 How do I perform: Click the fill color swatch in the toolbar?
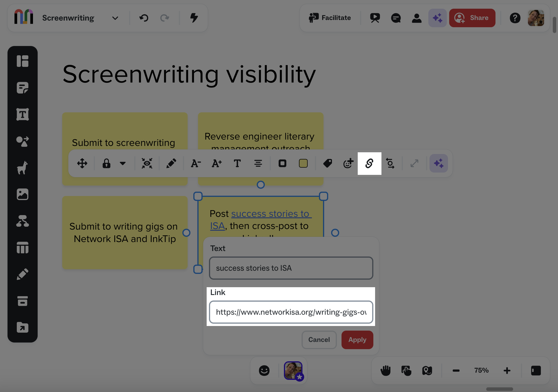303,163
